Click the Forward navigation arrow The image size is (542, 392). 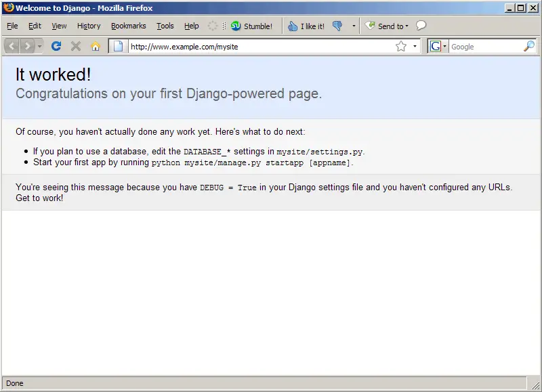pyautogui.click(x=27, y=46)
